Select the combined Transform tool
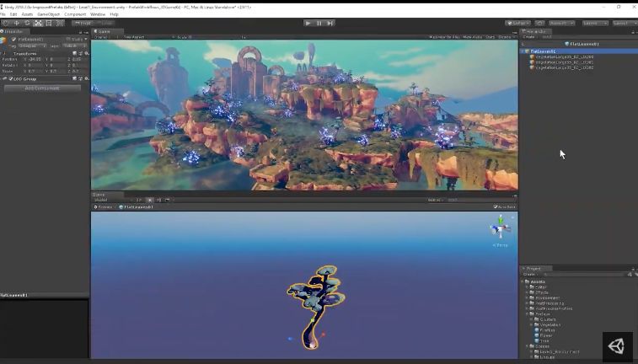 59,24
